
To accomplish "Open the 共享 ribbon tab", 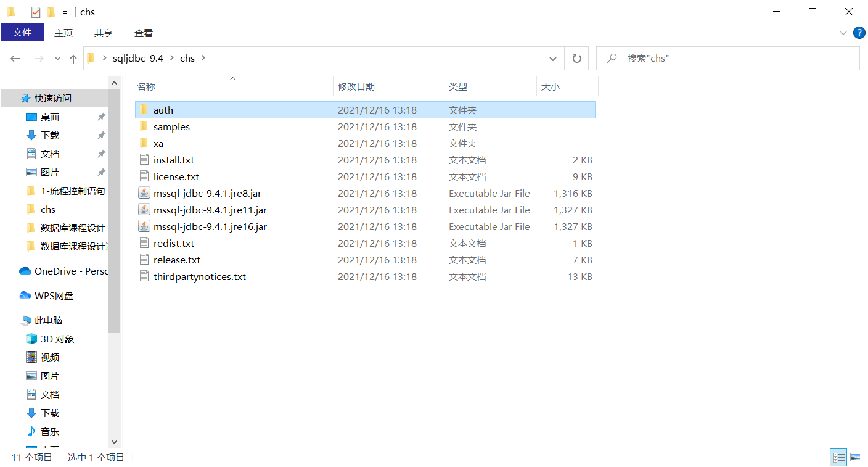I will [x=104, y=33].
